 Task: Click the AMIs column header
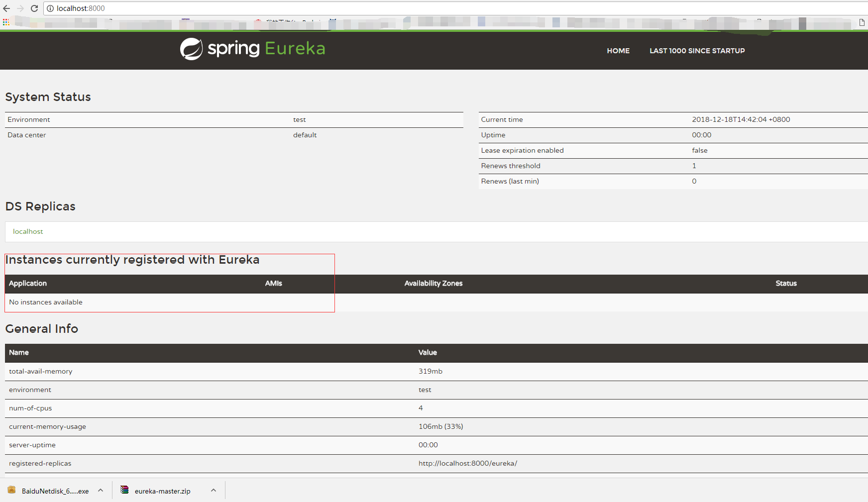point(273,283)
